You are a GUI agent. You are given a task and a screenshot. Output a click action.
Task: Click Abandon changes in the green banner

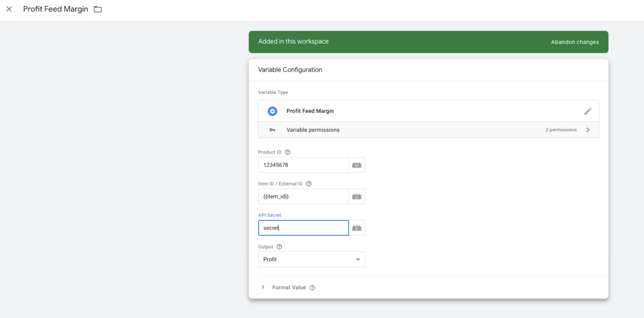575,42
